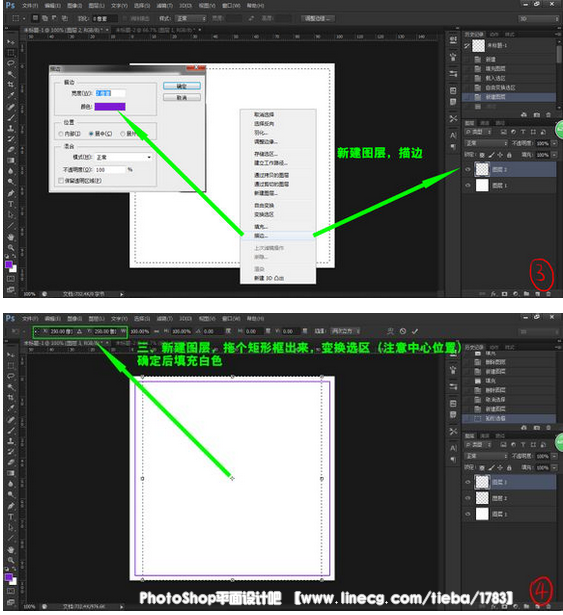The image size is (563, 615).
Task: Add layer mask in top Layers panel
Action: (505, 293)
